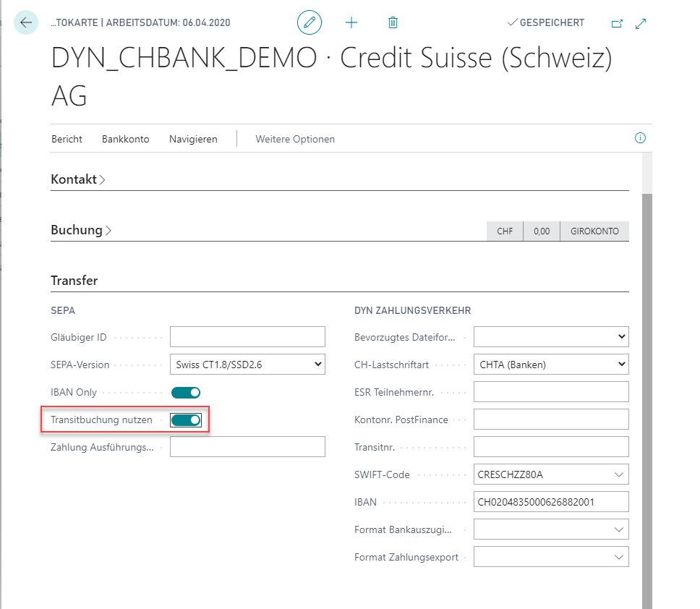Open the Navigieren menu
The image size is (700, 609).
click(193, 139)
